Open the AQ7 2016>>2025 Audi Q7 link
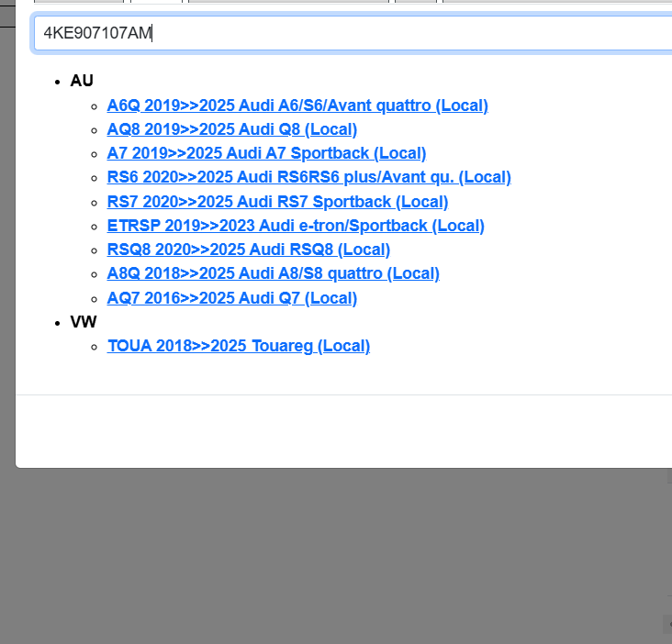Screen dimensions: 672x644 click(x=231, y=298)
